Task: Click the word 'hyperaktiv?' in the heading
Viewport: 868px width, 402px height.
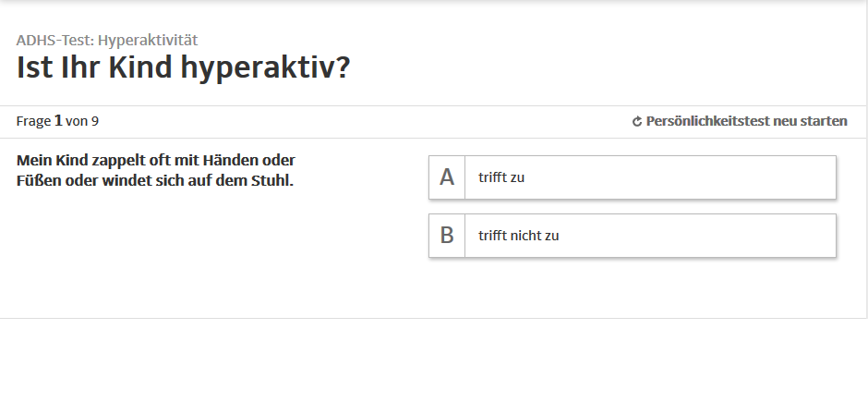Action: pos(266,67)
